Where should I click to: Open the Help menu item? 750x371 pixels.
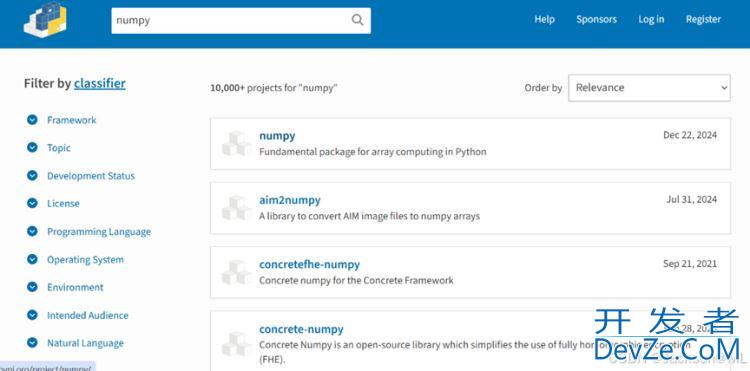tap(544, 20)
